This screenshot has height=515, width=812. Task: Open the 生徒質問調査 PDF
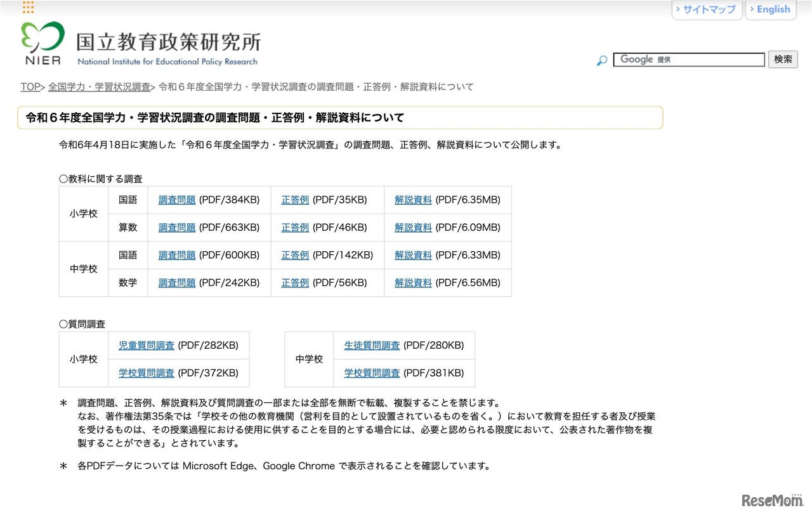coord(372,345)
